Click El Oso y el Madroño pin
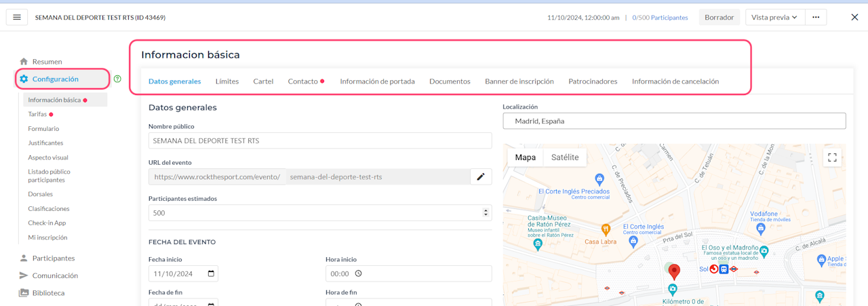The image size is (868, 306). point(764,250)
